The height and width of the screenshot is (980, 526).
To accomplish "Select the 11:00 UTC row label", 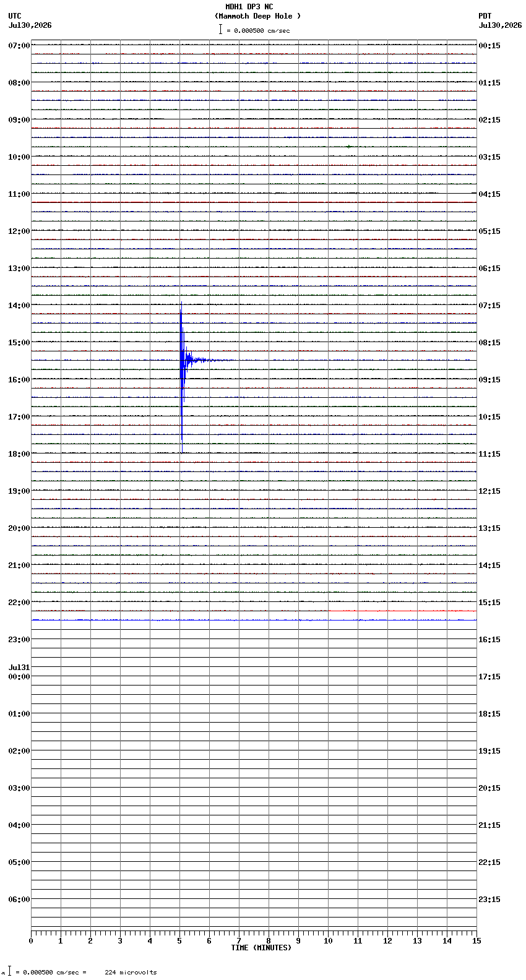I will click(19, 194).
